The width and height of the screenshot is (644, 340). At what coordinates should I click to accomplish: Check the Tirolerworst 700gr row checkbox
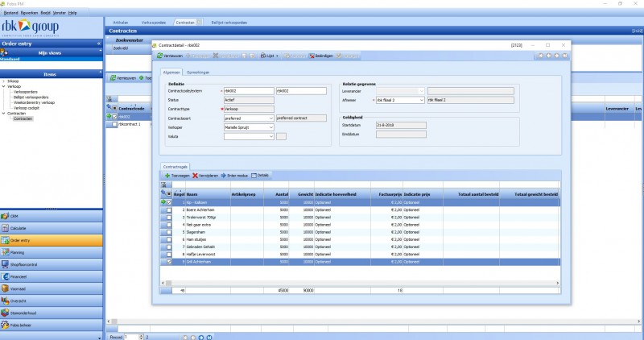click(169, 217)
